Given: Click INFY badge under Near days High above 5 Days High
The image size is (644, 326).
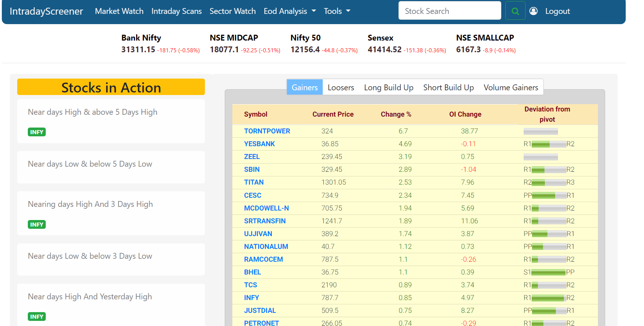Looking at the screenshot, I should tap(37, 132).
